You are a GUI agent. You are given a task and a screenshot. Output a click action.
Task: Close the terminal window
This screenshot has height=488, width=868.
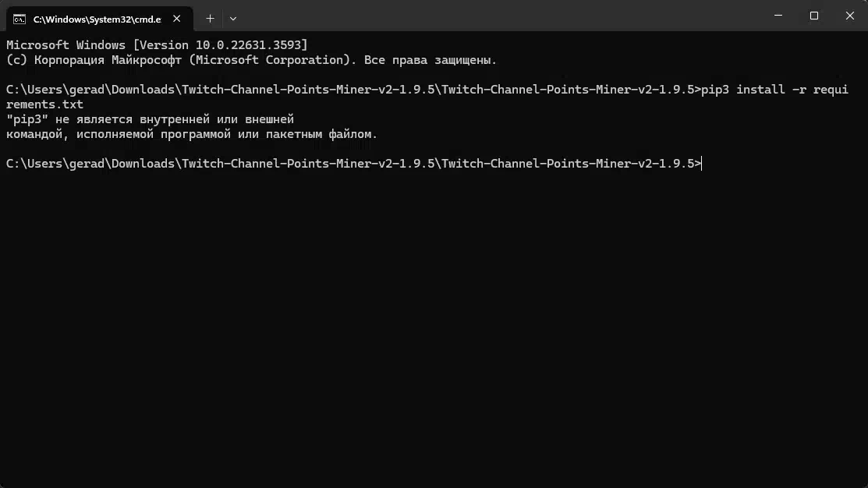click(x=850, y=16)
